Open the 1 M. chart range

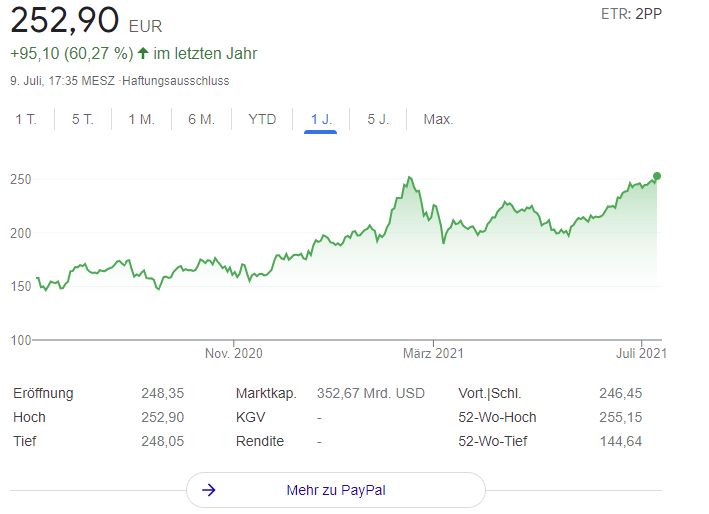coord(141,119)
